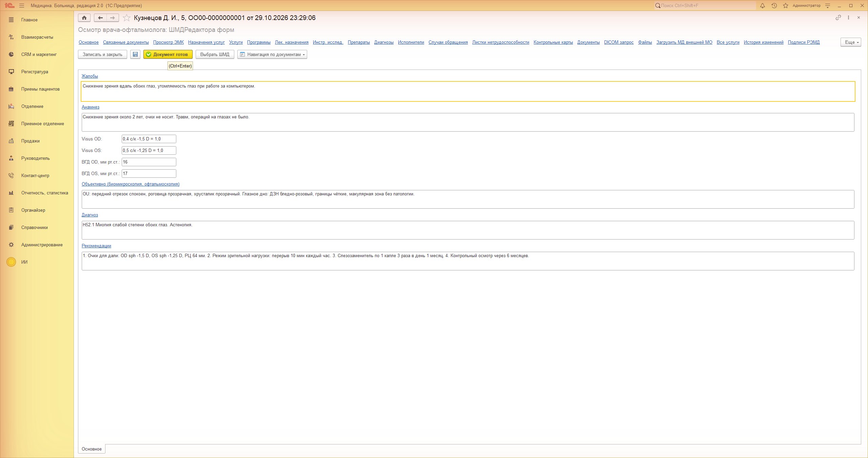
Task: Click the Документ готов button
Action: 168,54
